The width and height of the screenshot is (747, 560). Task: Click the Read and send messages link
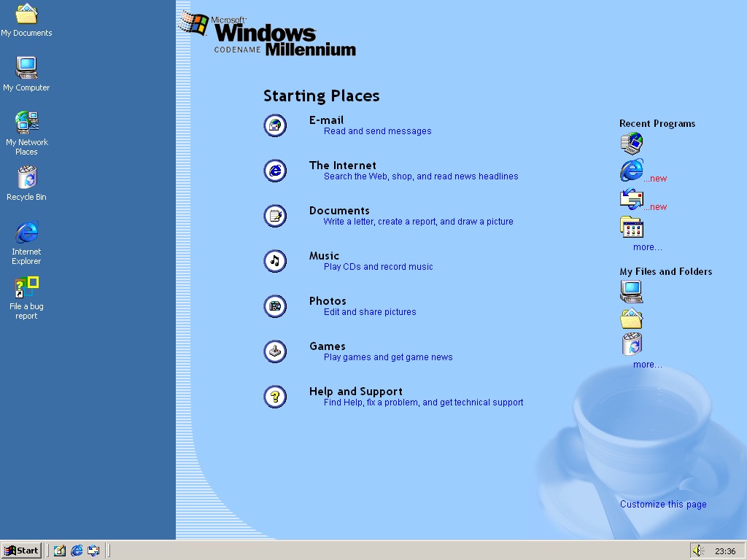(378, 131)
